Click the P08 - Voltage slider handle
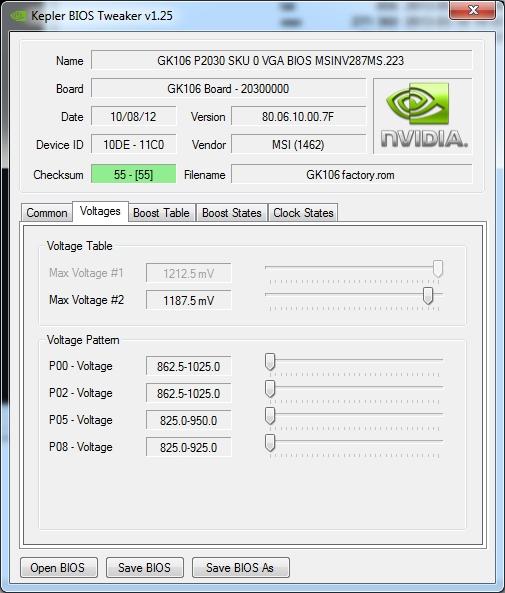The width and height of the screenshot is (505, 593). click(270, 443)
